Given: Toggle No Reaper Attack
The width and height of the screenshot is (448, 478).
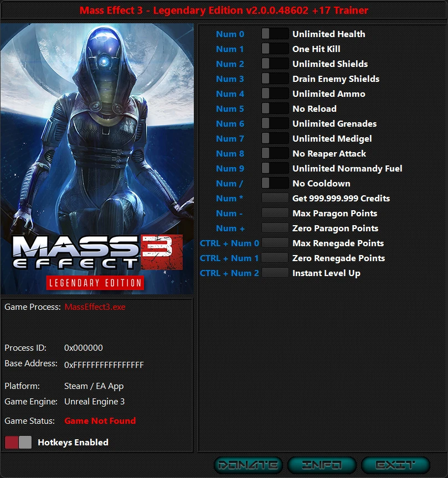Looking at the screenshot, I should [275, 153].
